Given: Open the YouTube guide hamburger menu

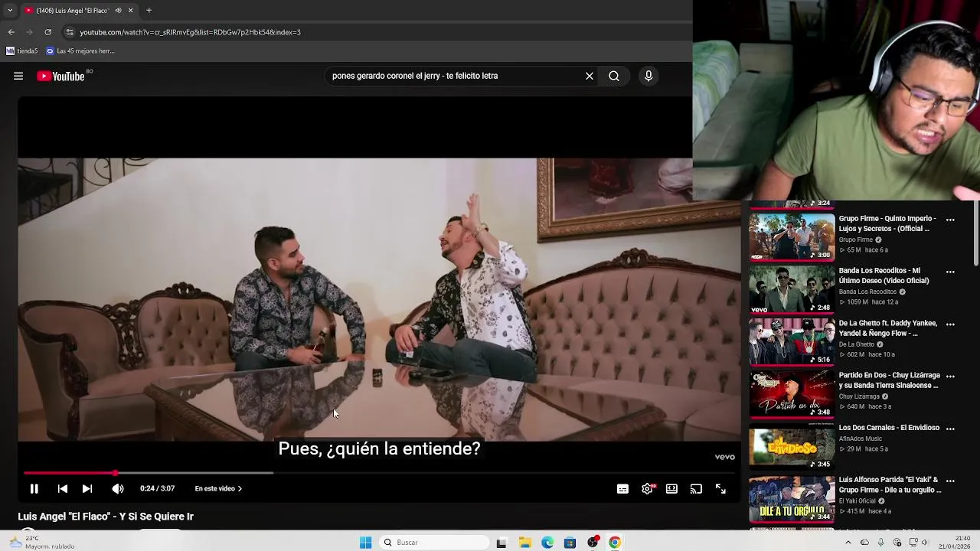Looking at the screenshot, I should click(18, 76).
